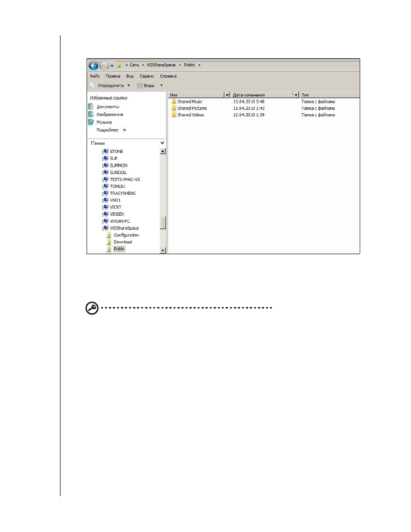Click the folder tree scroll-up arrow
The height and width of the screenshot is (532, 411).
163,151
